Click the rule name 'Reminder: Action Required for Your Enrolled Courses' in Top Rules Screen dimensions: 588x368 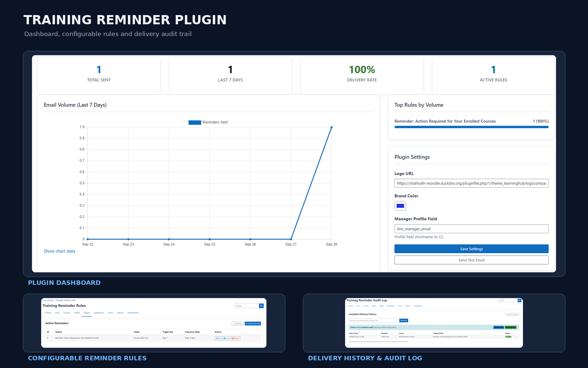445,121
